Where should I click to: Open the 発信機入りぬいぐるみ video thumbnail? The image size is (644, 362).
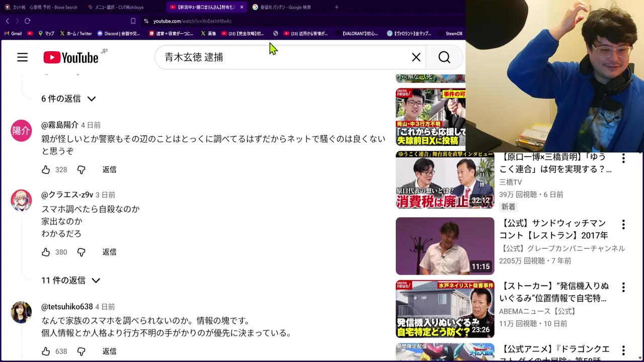click(x=445, y=309)
